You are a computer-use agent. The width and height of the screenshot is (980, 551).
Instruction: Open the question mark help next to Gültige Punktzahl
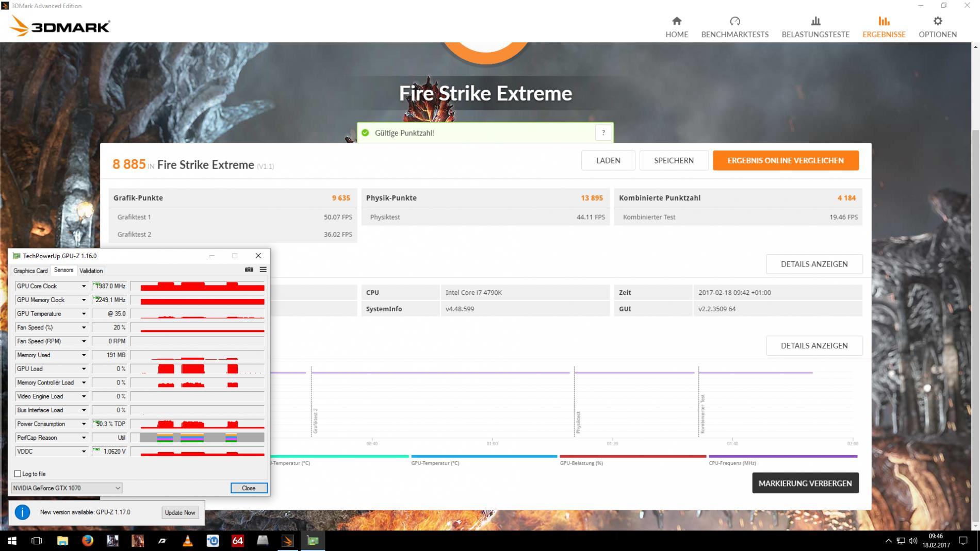603,133
